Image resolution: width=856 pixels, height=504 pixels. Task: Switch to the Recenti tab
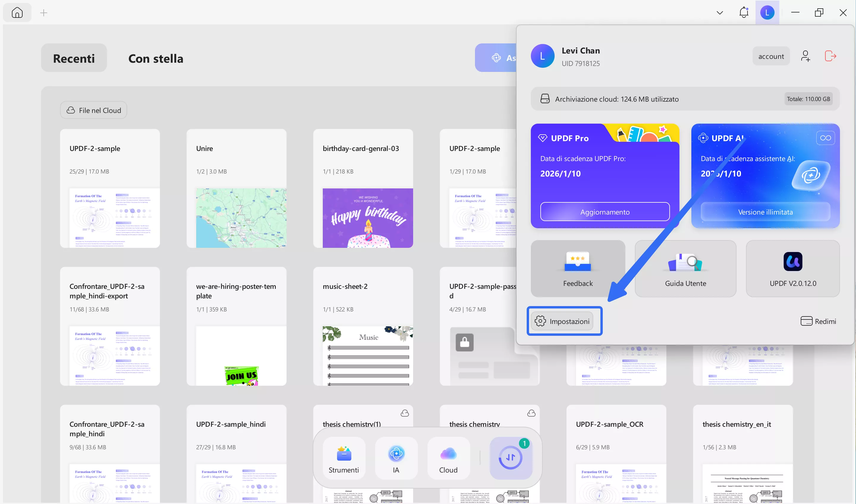[74, 59]
